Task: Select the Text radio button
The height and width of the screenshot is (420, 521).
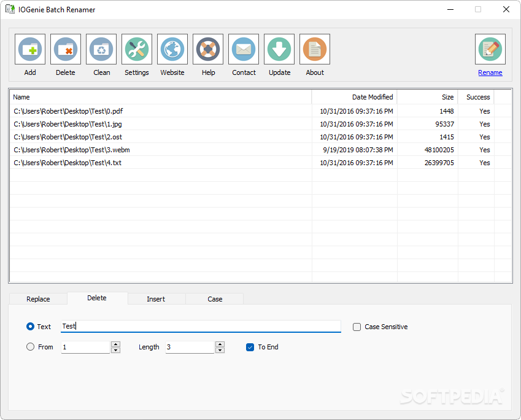Action: tap(30, 327)
